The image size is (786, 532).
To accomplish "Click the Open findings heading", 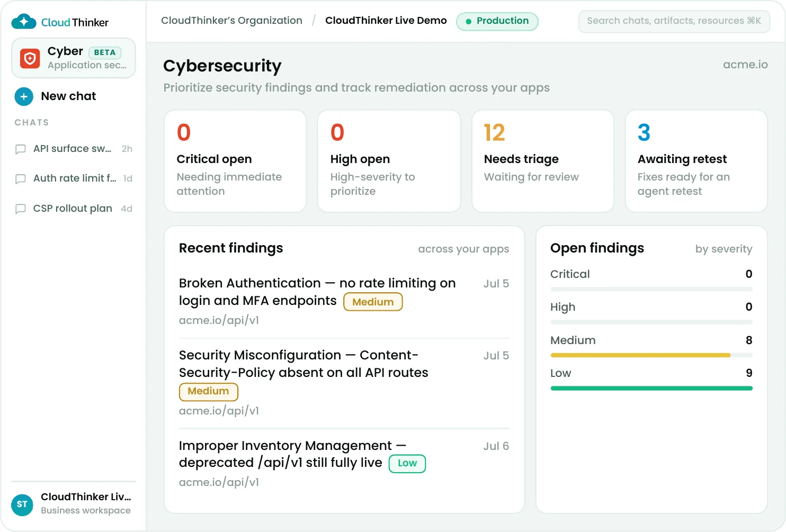I will 597,248.
